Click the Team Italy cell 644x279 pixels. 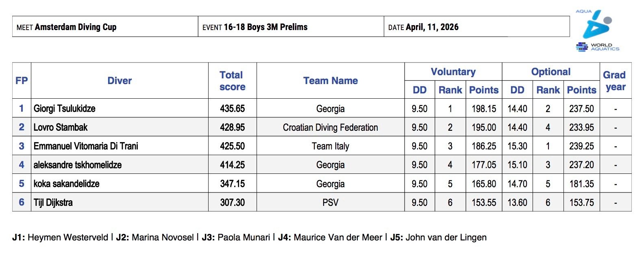tap(330, 146)
